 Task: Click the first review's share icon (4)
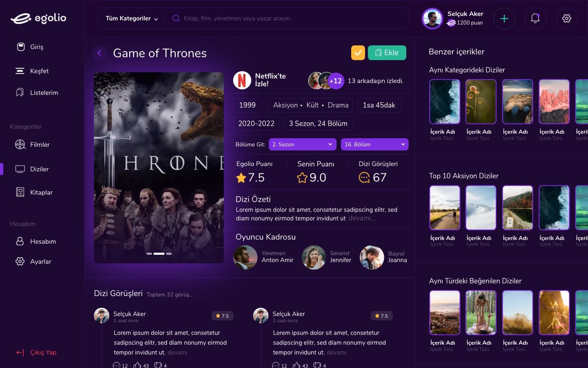[158, 365]
